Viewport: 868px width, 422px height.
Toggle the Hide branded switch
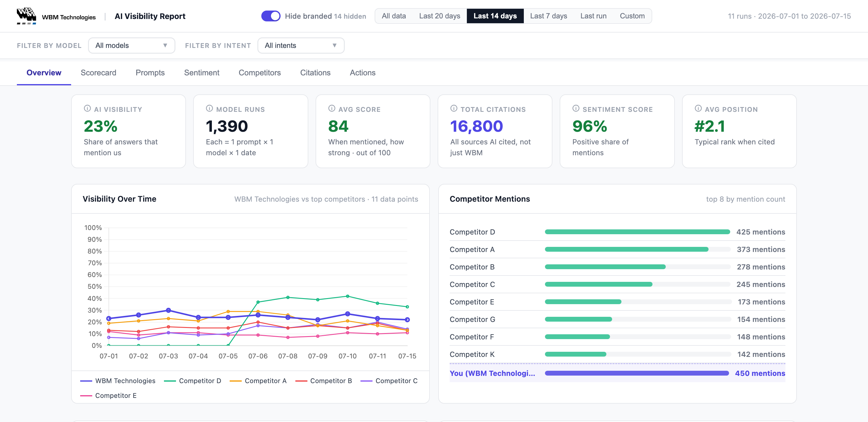tap(271, 16)
